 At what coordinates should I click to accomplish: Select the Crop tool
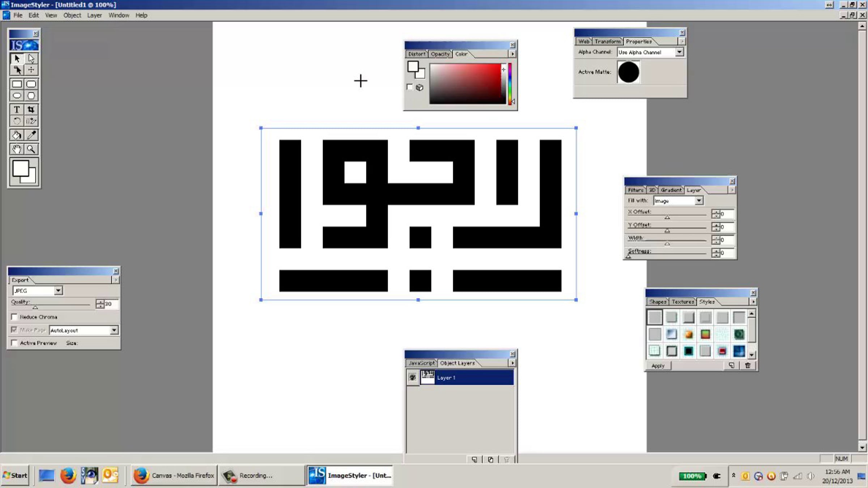pos(31,110)
